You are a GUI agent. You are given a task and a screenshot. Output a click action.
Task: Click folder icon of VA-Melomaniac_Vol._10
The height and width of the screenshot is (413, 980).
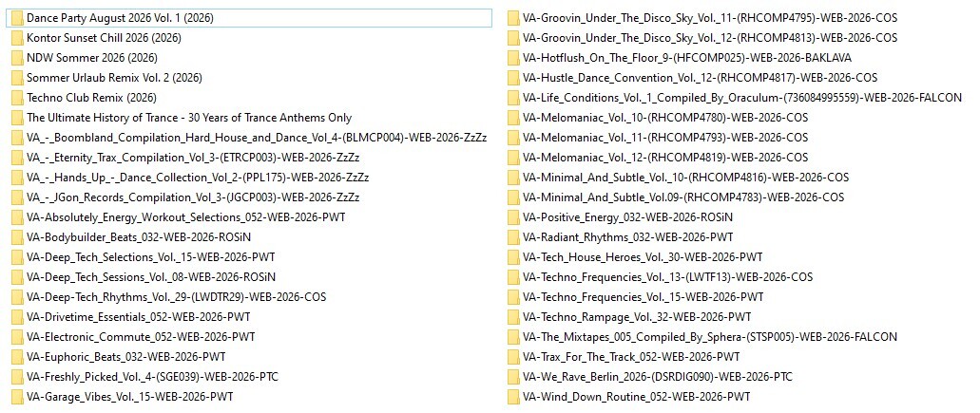coord(513,118)
